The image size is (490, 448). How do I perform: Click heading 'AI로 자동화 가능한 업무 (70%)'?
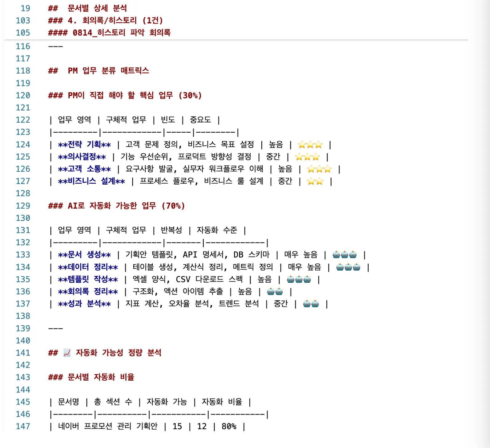(126, 206)
